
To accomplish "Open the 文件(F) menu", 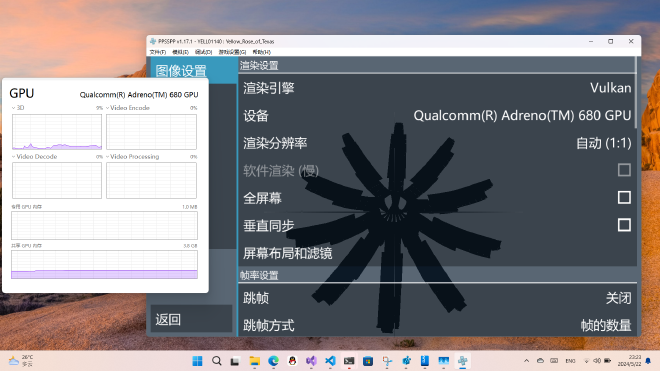I will click(x=157, y=52).
